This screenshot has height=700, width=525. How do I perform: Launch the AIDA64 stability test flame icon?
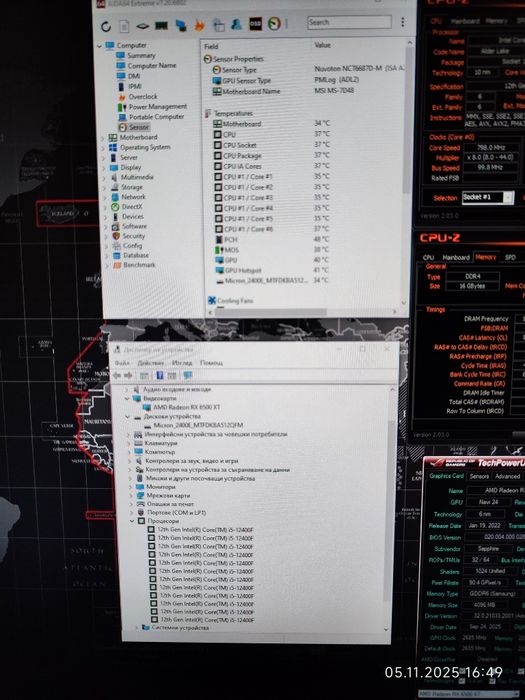coord(199,25)
